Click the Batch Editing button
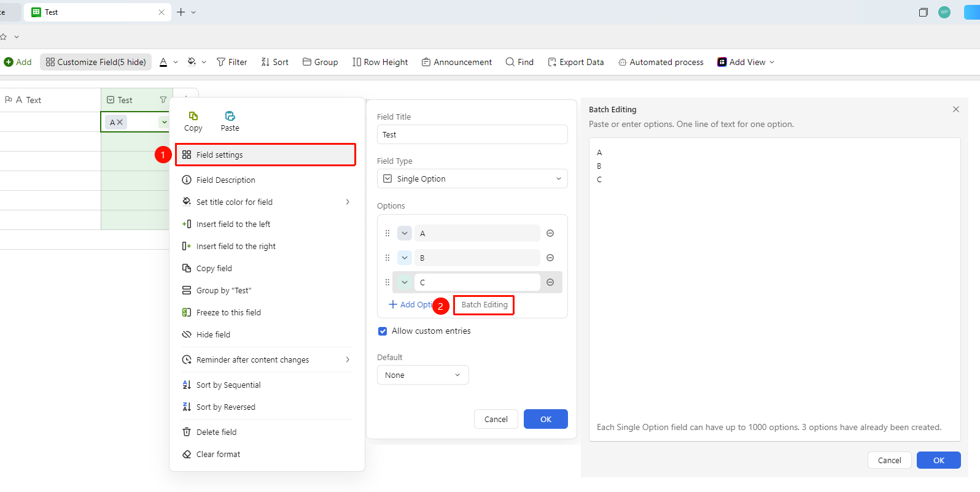Image resolution: width=980 pixels, height=492 pixels. click(484, 305)
